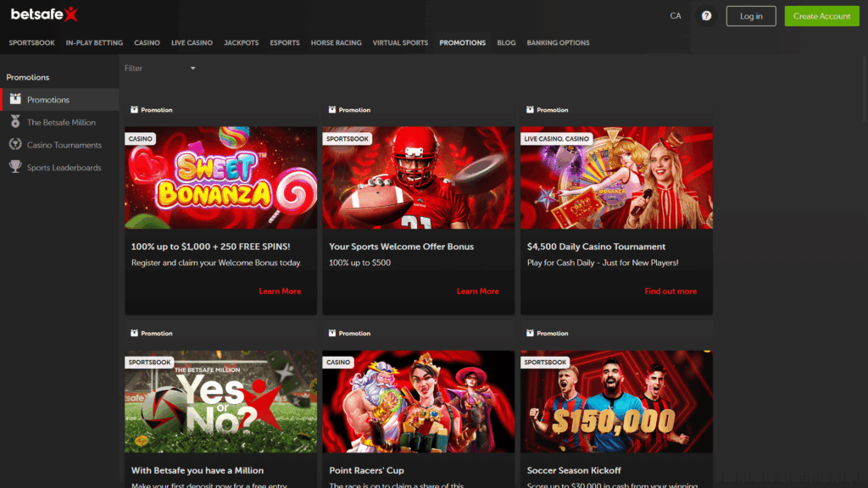The height and width of the screenshot is (488, 868).
Task: Switch to the Esports tab
Action: tap(285, 42)
